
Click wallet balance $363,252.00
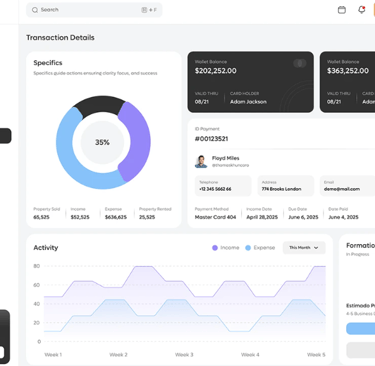pos(348,71)
